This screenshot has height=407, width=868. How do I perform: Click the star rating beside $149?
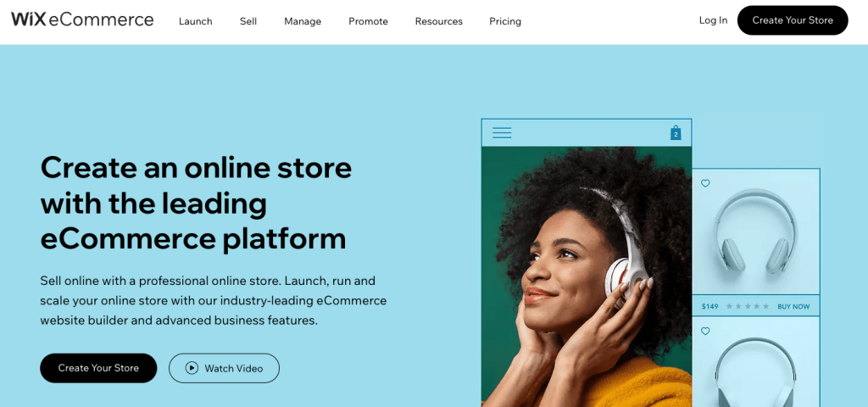(x=748, y=306)
